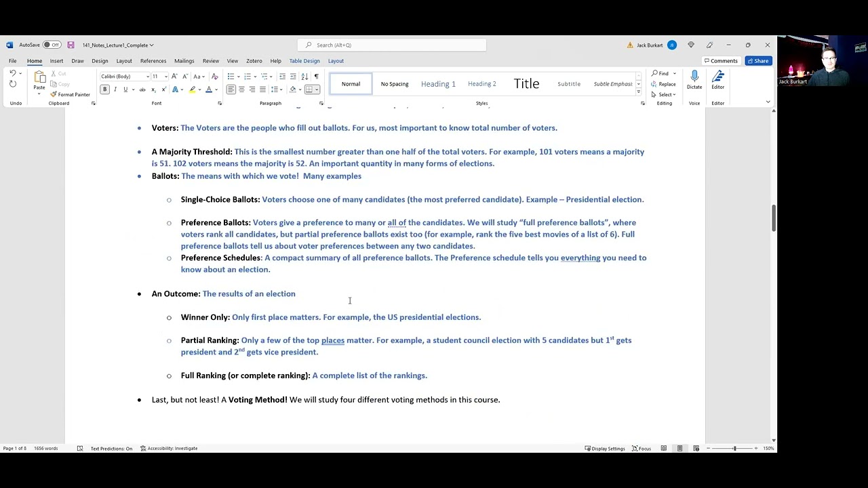This screenshot has width=868, height=488.
Task: Apply superscript formatting
Action: (x=163, y=89)
